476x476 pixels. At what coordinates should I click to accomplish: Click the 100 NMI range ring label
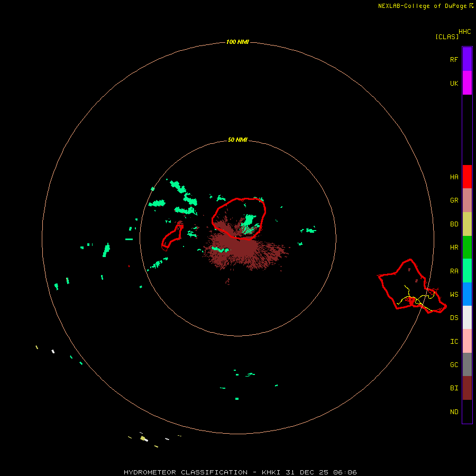coord(237,42)
